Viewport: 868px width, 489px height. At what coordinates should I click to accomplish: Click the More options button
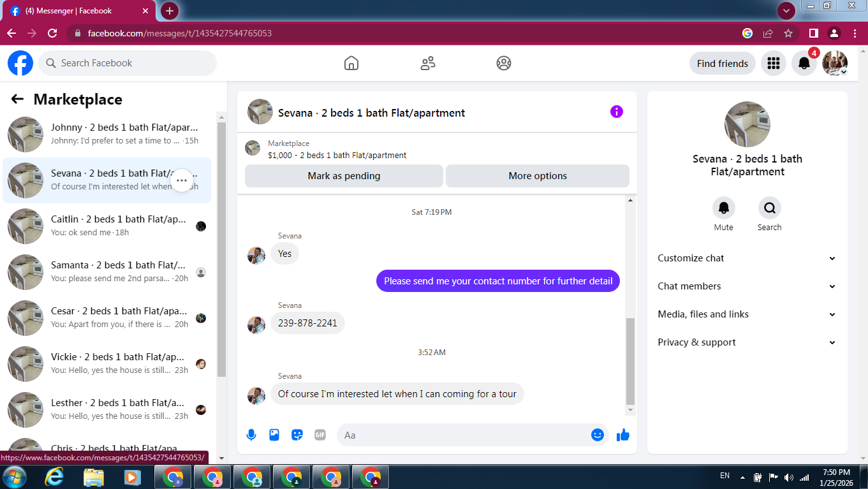pyautogui.click(x=538, y=176)
